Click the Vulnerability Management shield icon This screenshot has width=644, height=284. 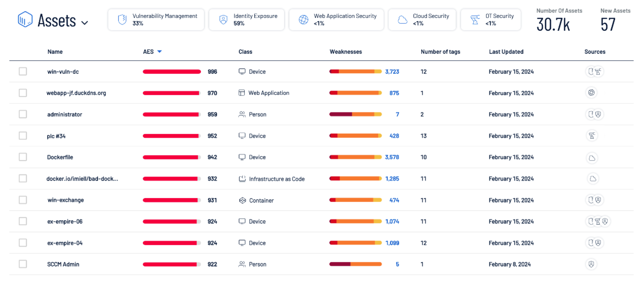click(x=122, y=19)
